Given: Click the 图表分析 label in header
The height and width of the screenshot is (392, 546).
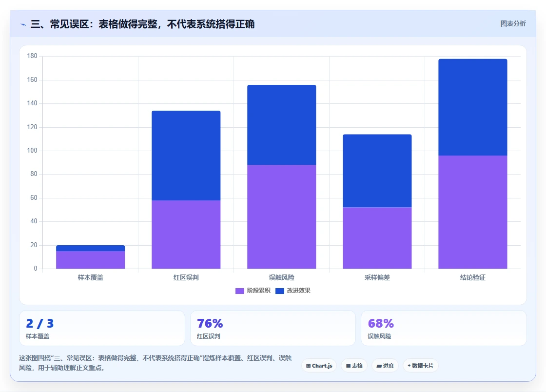Looking at the screenshot, I should (x=513, y=24).
